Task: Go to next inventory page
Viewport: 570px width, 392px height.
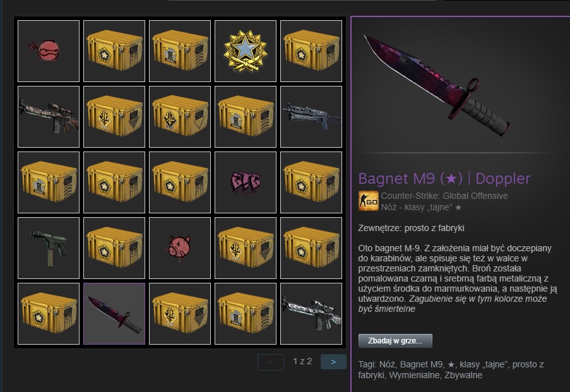Action: [x=333, y=362]
